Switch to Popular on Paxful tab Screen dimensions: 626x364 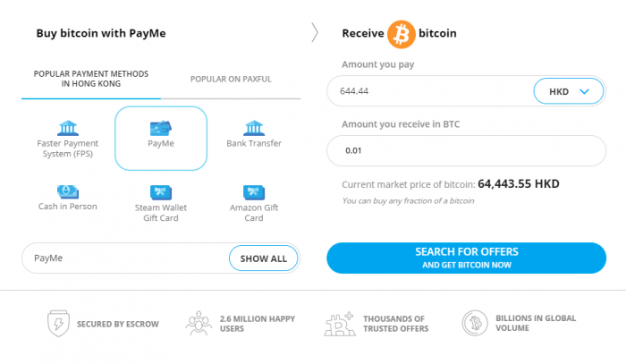(231, 79)
